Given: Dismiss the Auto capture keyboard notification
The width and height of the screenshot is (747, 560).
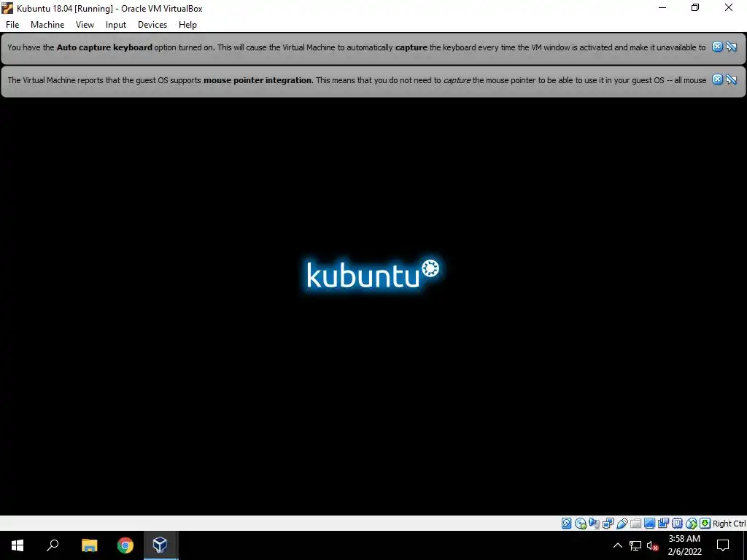Looking at the screenshot, I should [x=718, y=46].
